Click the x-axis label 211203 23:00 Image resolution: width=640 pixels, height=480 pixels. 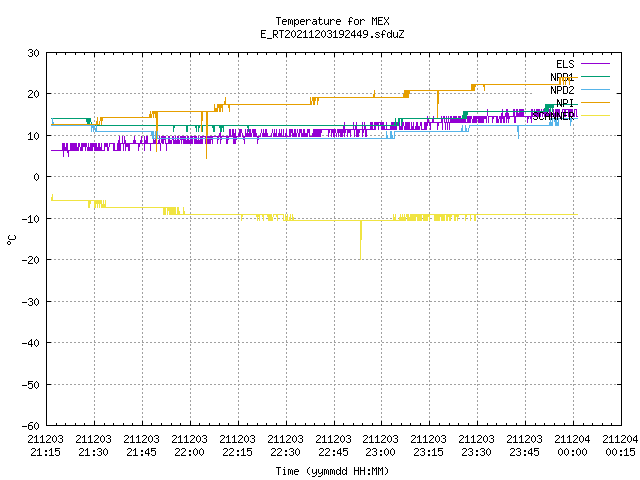(380, 446)
